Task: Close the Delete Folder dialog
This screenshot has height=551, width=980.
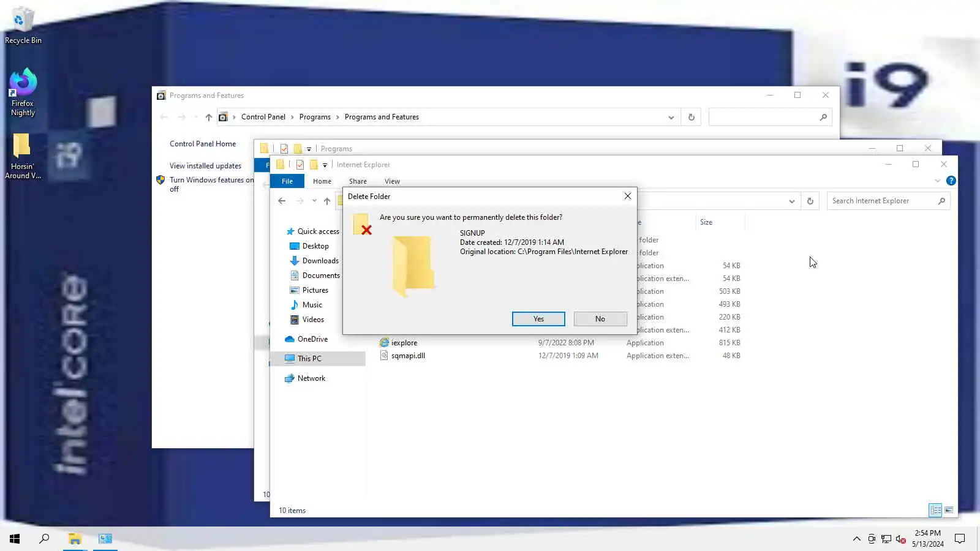Action: point(627,196)
